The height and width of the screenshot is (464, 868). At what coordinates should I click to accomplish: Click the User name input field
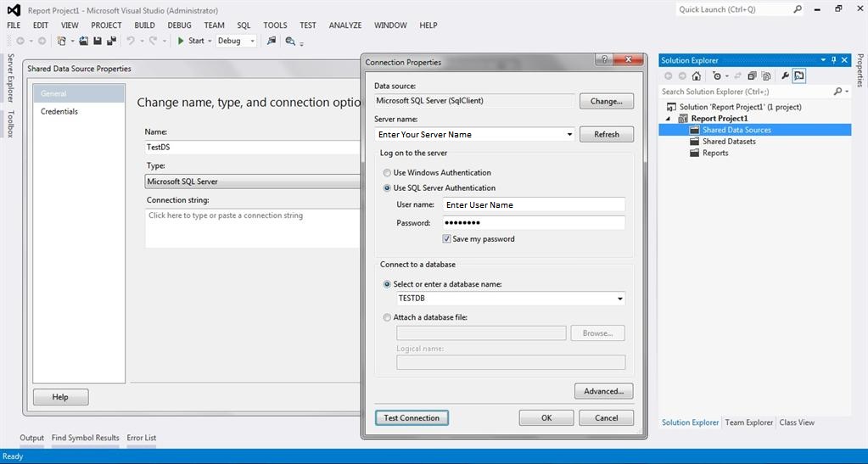tap(534, 205)
